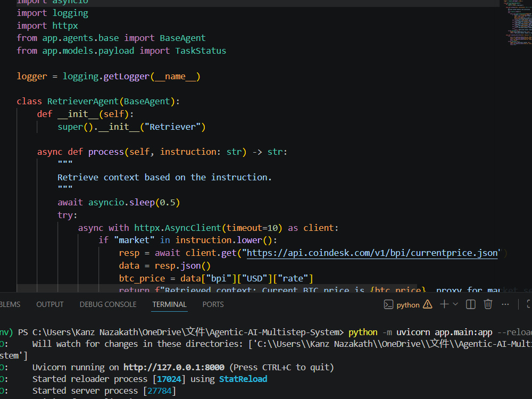Screen dimensions: 532x399
Task: Switch to the OUTPUT panel tab
Action: pyautogui.click(x=50, y=304)
